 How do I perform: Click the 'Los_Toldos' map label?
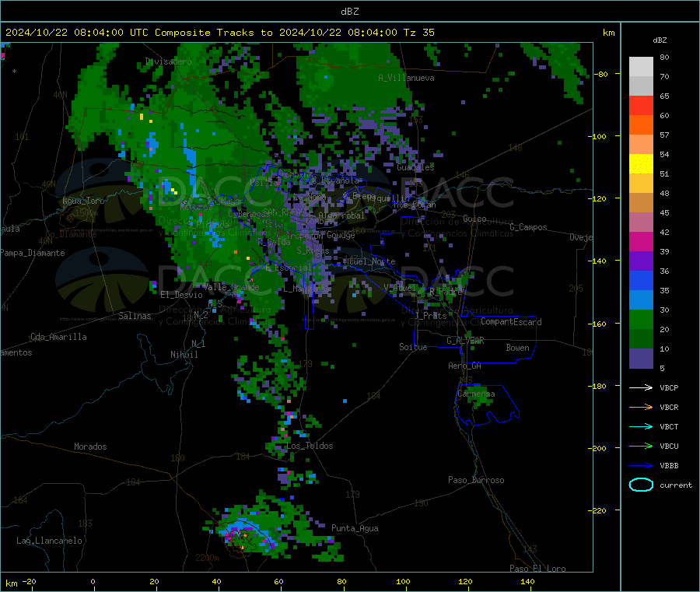[310, 446]
